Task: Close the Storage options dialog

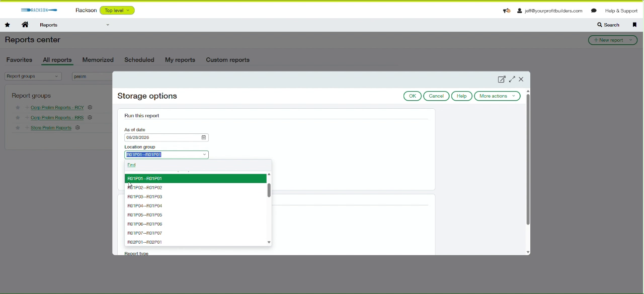Action: tap(522, 80)
